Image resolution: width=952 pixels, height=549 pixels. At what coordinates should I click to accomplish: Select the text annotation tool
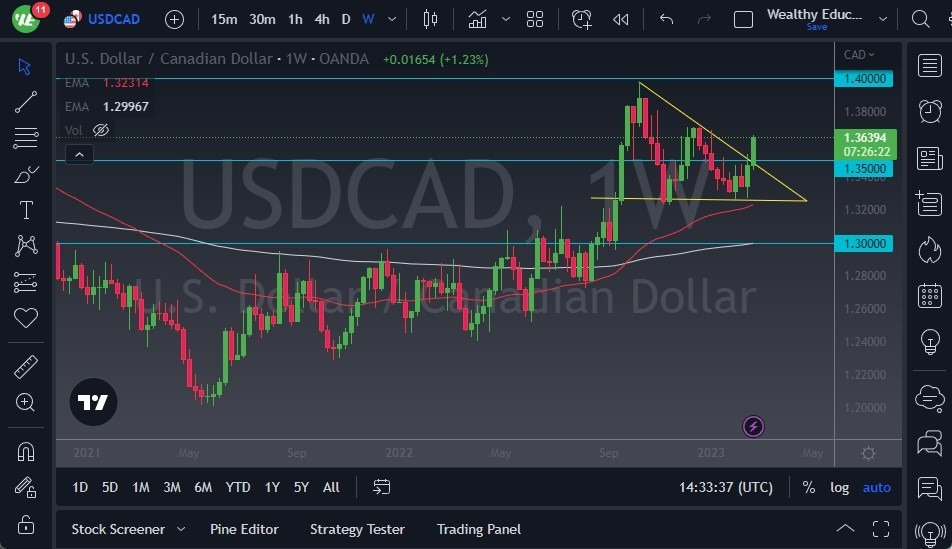(x=26, y=210)
